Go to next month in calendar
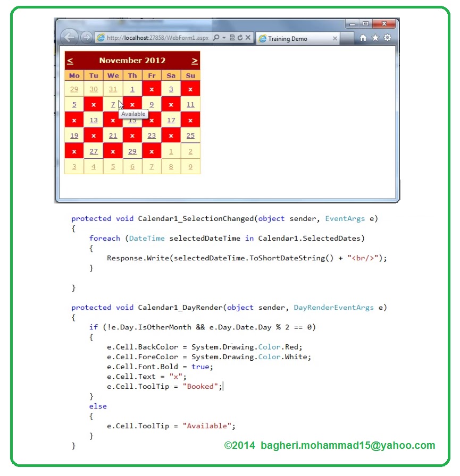This screenshot has height=476, width=460. [x=195, y=61]
